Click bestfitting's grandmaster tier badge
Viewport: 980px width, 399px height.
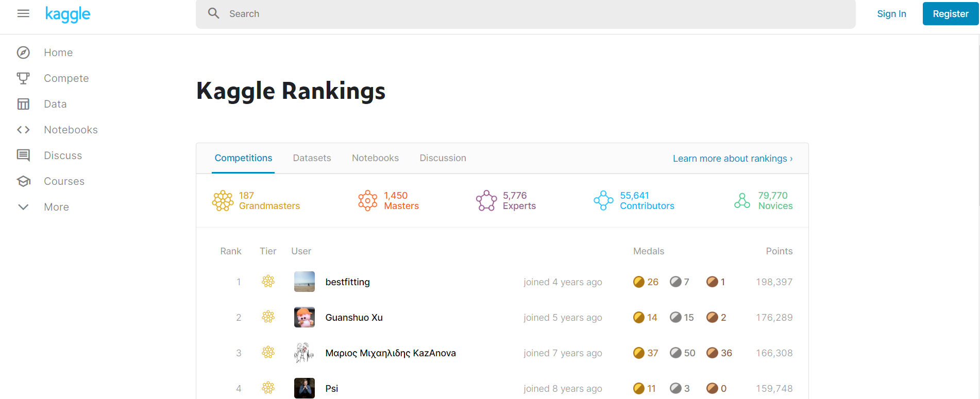(x=268, y=282)
